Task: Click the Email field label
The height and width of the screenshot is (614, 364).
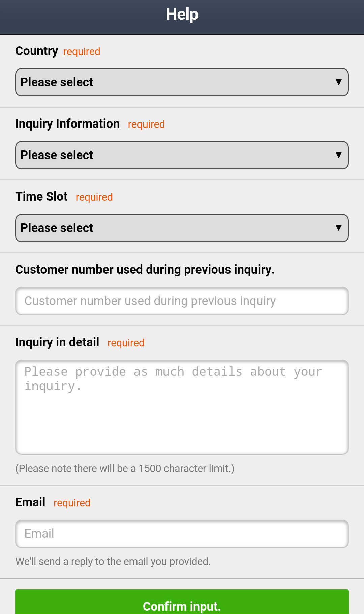Action: click(x=30, y=502)
